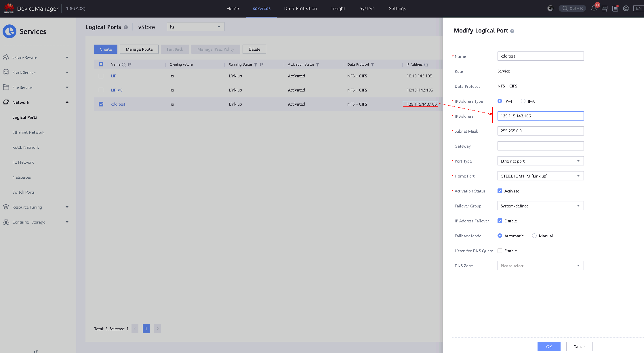This screenshot has height=353, width=644.
Task: Select Automatic failback mode
Action: pos(500,236)
